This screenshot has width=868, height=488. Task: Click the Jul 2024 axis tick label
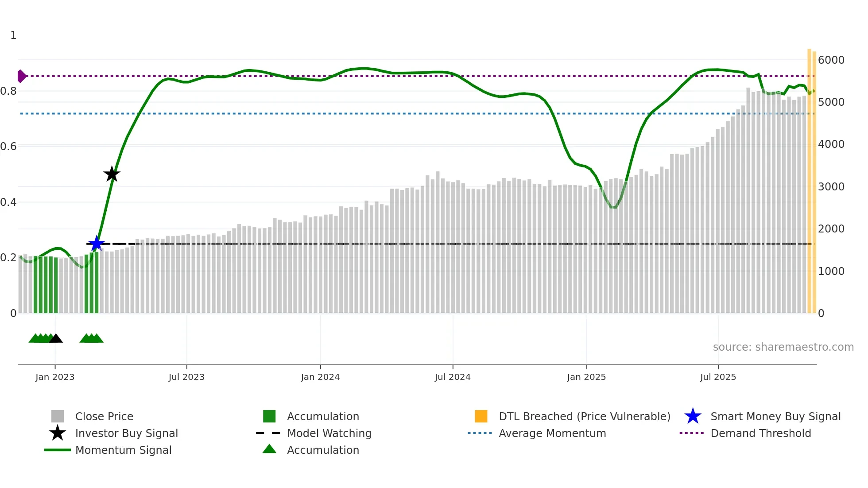[x=453, y=377]
